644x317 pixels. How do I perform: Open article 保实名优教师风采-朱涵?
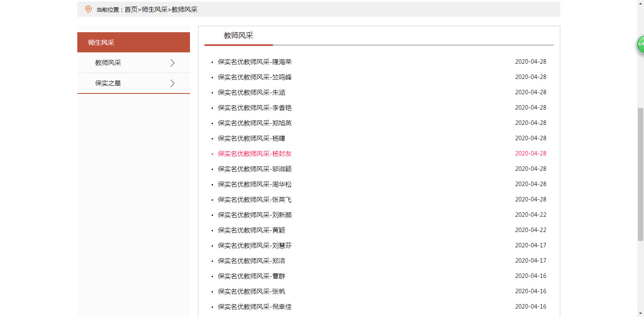tap(252, 93)
